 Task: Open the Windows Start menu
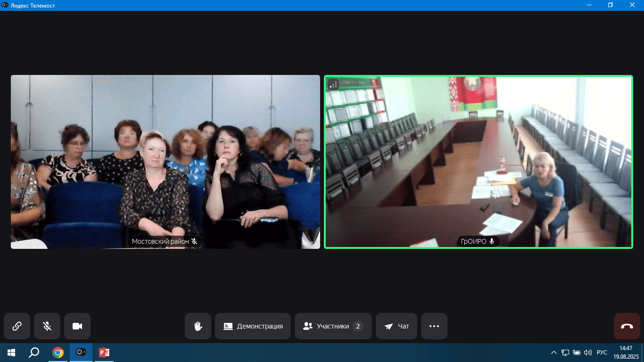(11, 353)
